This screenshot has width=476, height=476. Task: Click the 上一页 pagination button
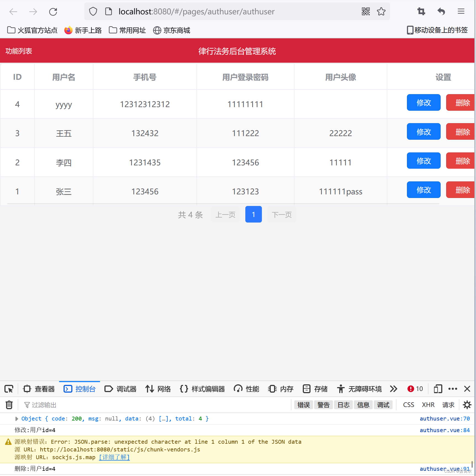pyautogui.click(x=225, y=214)
